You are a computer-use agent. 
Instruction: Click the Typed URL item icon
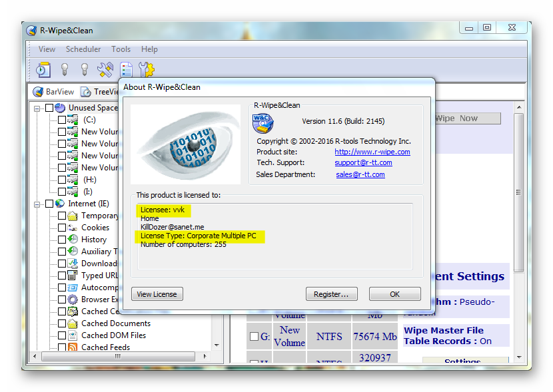[73, 276]
